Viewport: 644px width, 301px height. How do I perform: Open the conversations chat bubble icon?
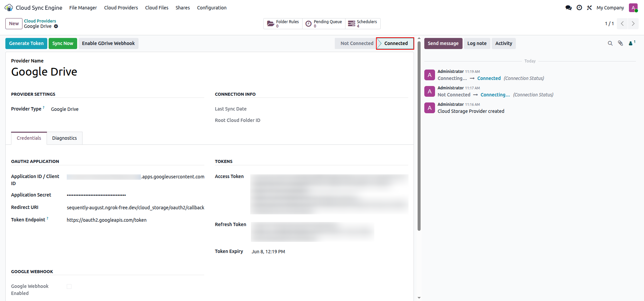point(569,7)
